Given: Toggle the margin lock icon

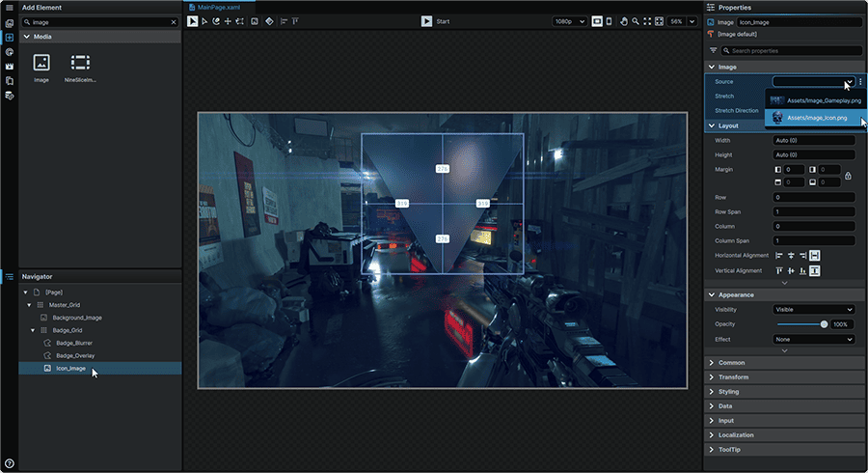Looking at the screenshot, I should tap(848, 176).
